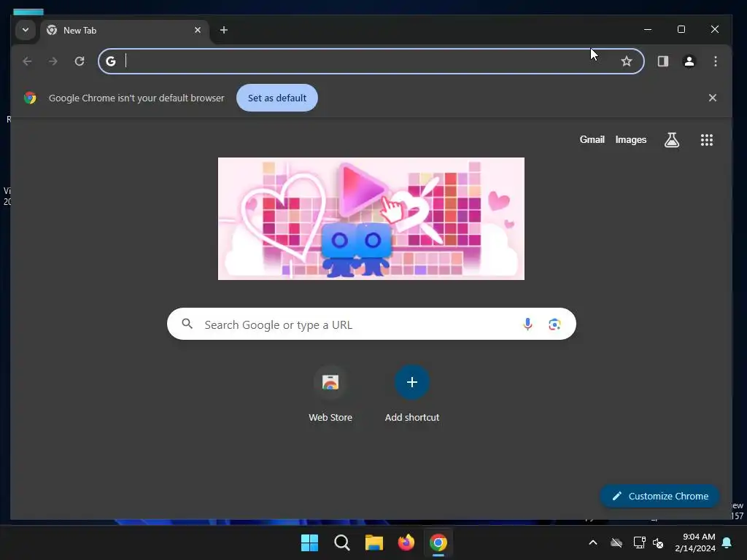747x560 pixels.
Task: Open the Valentine's Day Google Doodle
Action: 371,219
